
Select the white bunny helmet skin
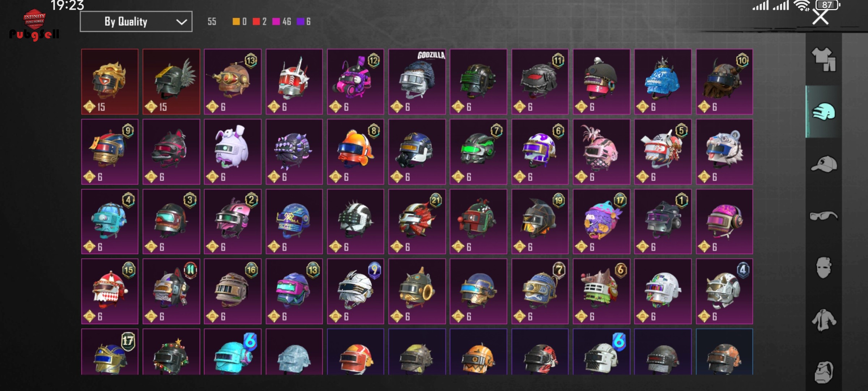click(x=233, y=152)
